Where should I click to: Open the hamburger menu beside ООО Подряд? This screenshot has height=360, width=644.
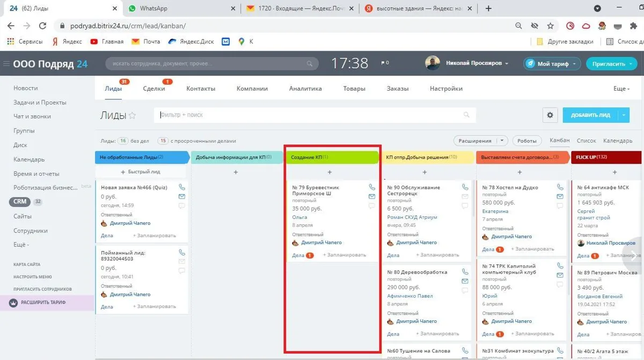6,64
